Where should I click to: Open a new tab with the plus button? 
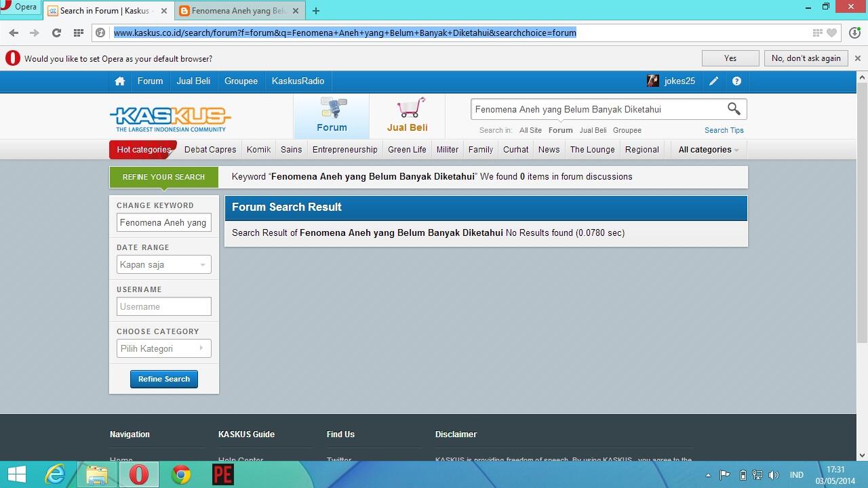(x=316, y=11)
